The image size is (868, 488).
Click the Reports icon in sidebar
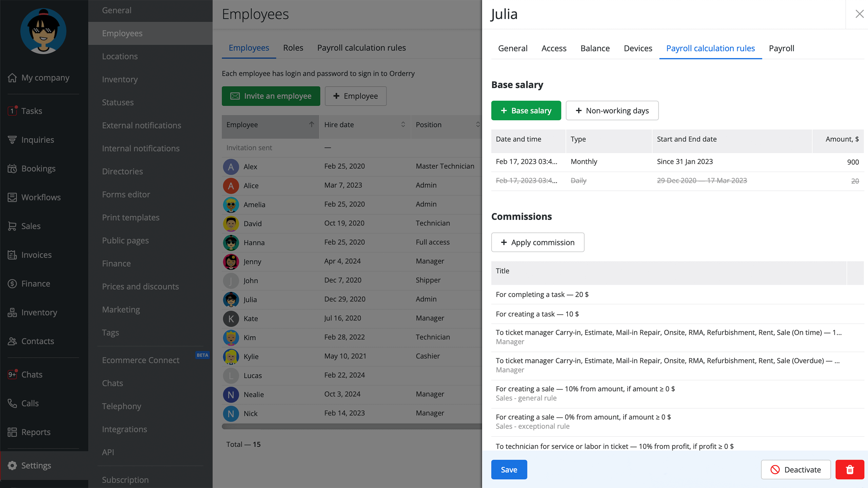[12, 432]
